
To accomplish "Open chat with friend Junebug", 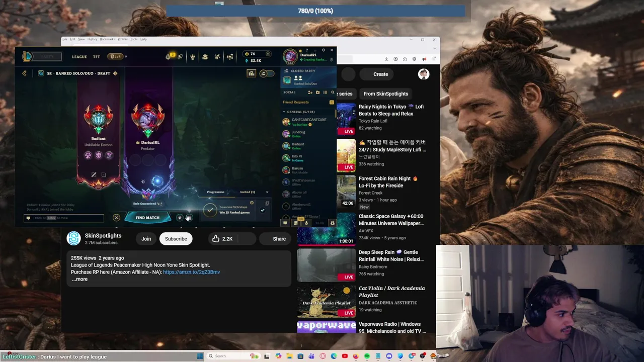I will pos(308,134).
